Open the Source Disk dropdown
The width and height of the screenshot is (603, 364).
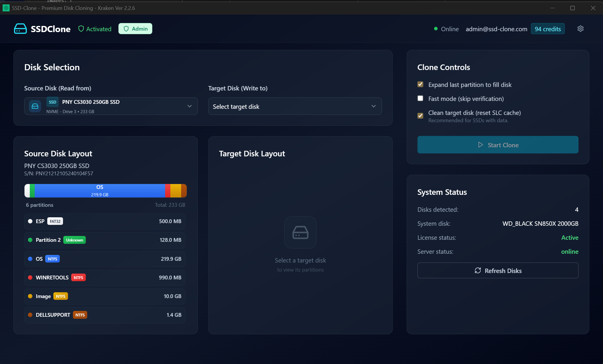[x=111, y=106]
